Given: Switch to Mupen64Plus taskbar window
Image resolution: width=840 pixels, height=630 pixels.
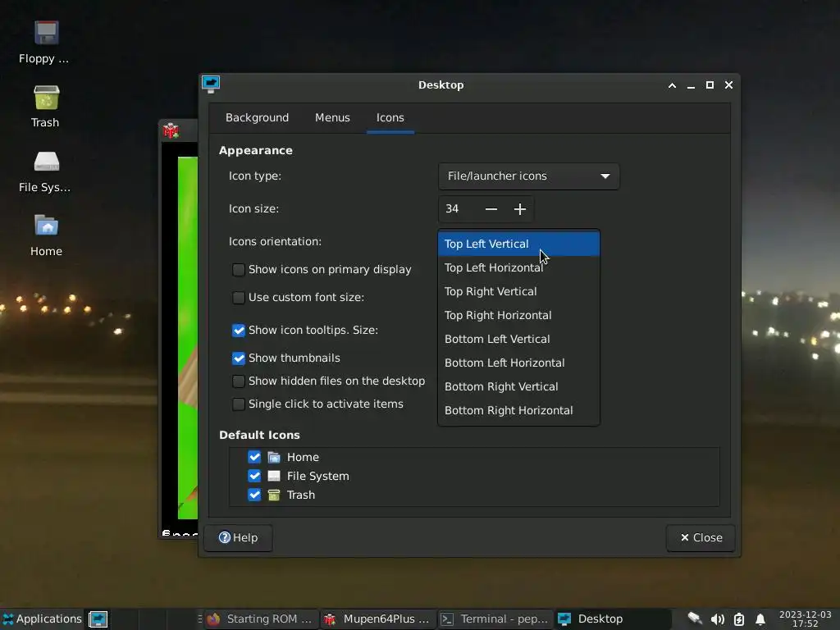Looking at the screenshot, I should [378, 619].
